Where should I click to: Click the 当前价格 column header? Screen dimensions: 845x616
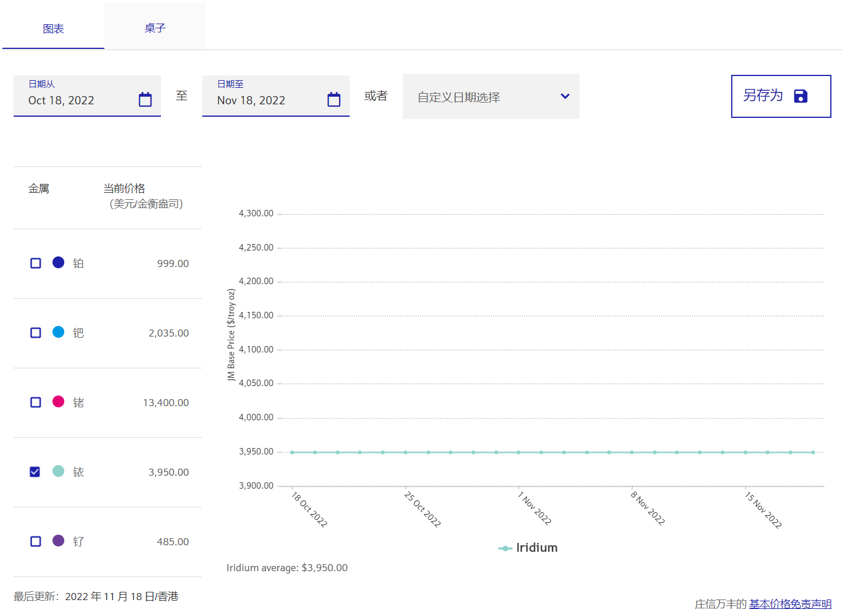coord(124,189)
